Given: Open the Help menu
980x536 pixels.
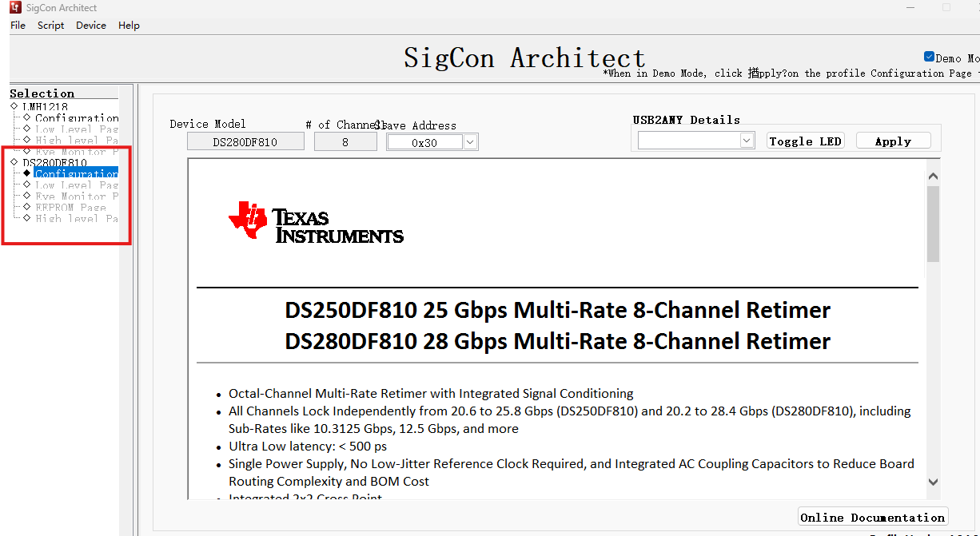Looking at the screenshot, I should (129, 26).
